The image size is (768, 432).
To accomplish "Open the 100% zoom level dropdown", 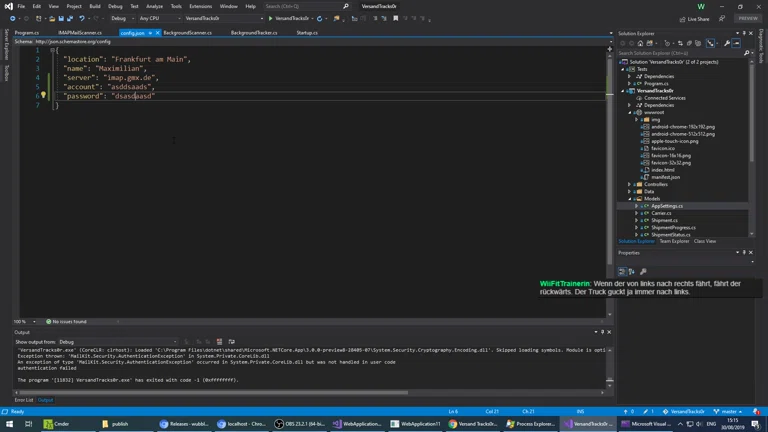I will point(34,322).
